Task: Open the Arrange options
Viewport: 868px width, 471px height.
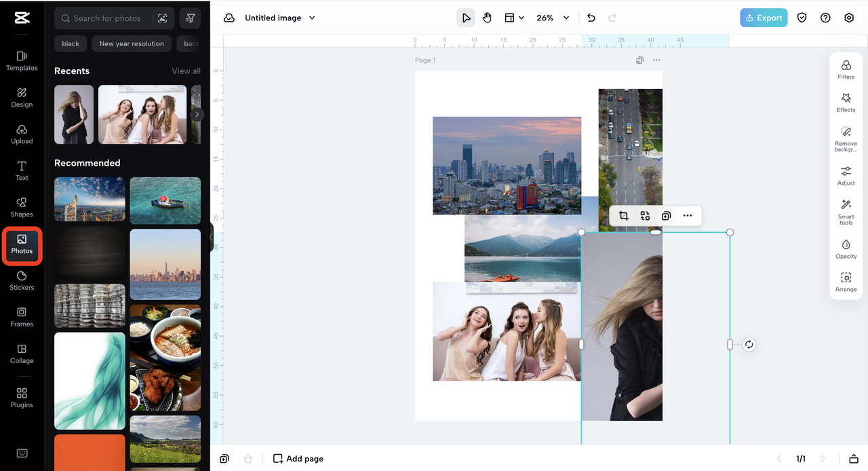Action: (x=846, y=282)
